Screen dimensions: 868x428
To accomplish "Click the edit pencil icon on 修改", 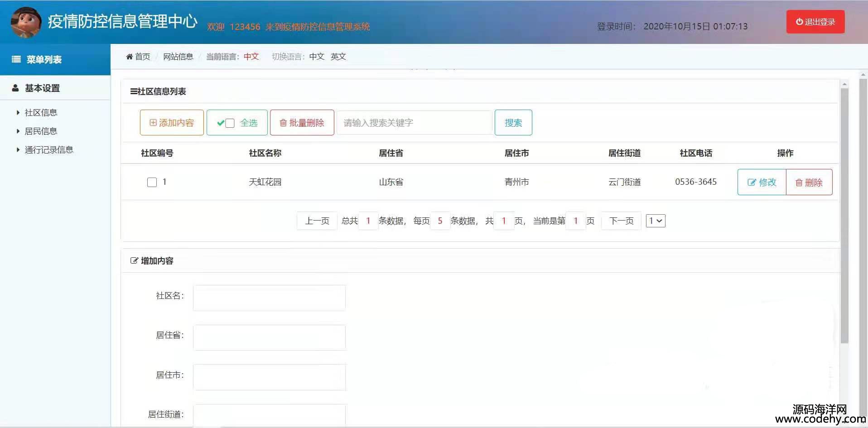I will [752, 183].
